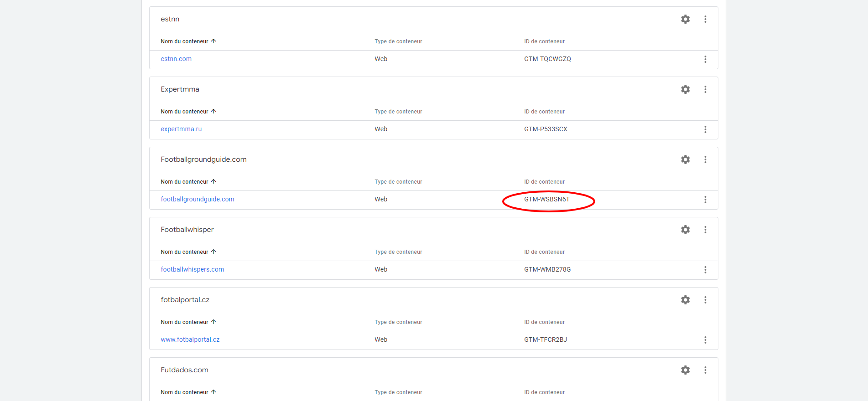
Task: Open three-dot menu for Footballwhisper account
Action: pyautogui.click(x=705, y=230)
